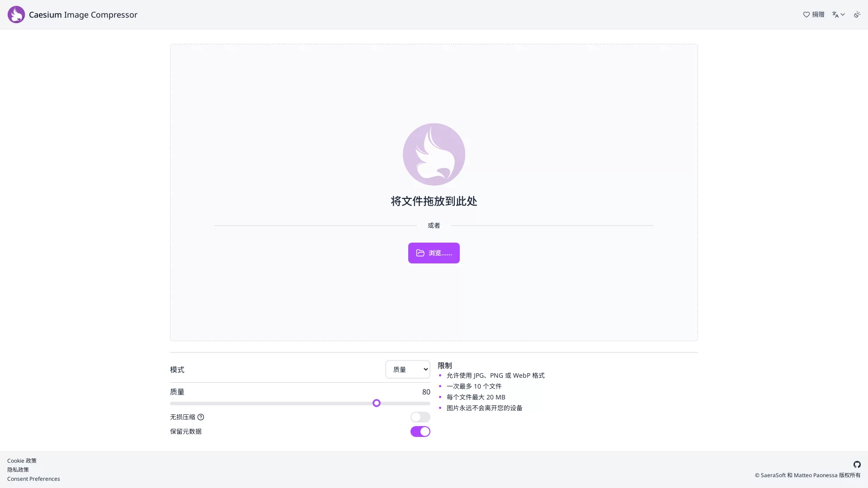Screen dimensions: 868x488
Task: Click the Caesium logo in header
Action: click(16, 14)
